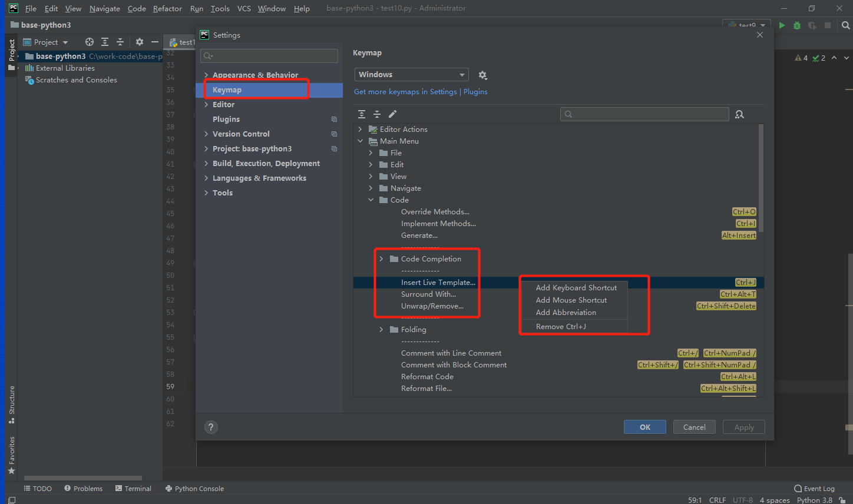Open the Event Log
Screen dimensions: 853x504
[x=814, y=489]
